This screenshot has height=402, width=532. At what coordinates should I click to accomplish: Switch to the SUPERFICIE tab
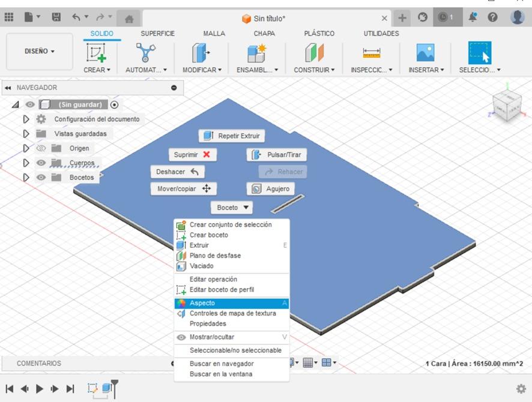[x=158, y=34]
